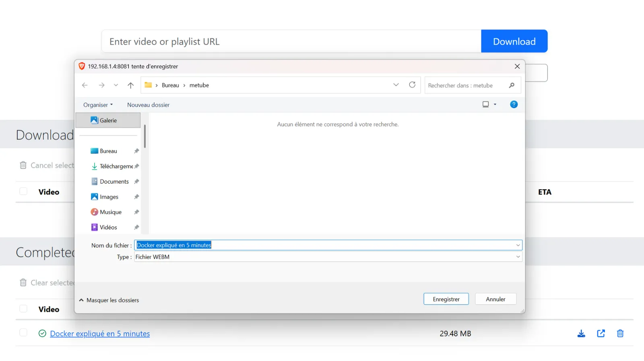This screenshot has width=644, height=361.
Task: Select Téléchargements in the sidebar
Action: (x=116, y=166)
